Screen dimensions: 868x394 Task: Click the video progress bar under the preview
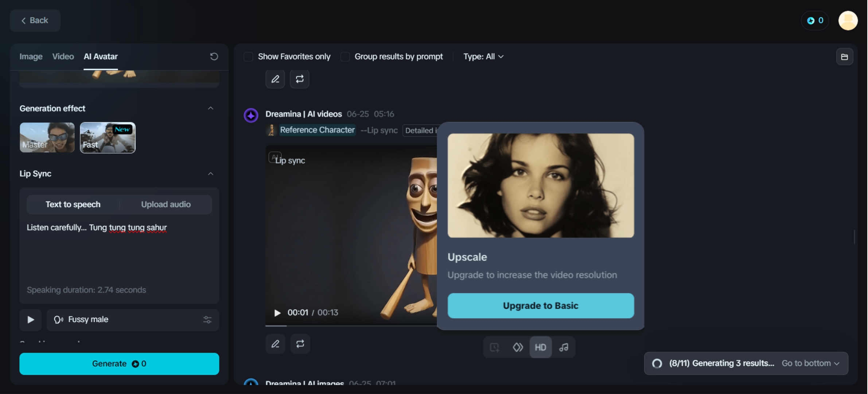[350, 325]
